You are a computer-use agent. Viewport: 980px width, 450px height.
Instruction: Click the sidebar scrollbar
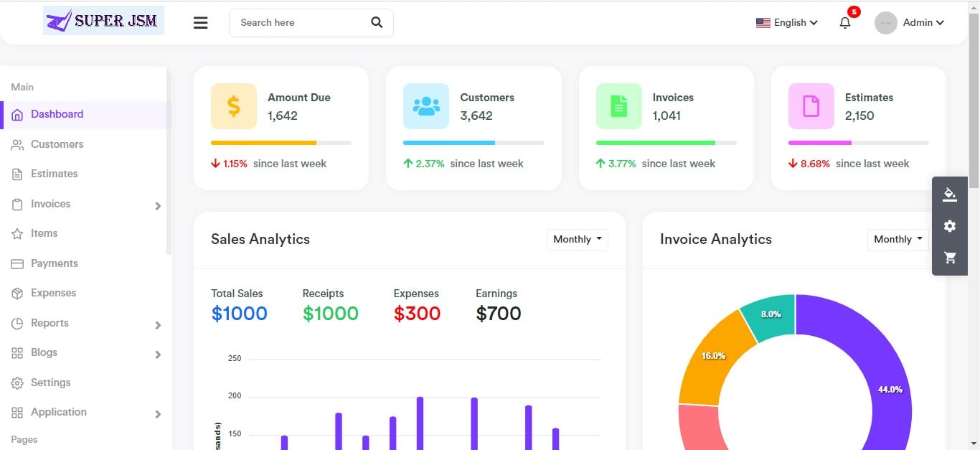click(x=169, y=161)
